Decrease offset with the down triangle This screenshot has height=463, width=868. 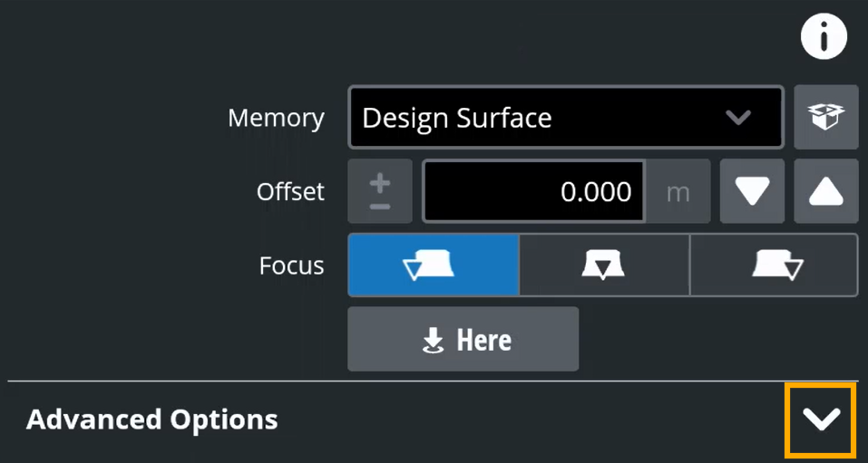[752, 191]
